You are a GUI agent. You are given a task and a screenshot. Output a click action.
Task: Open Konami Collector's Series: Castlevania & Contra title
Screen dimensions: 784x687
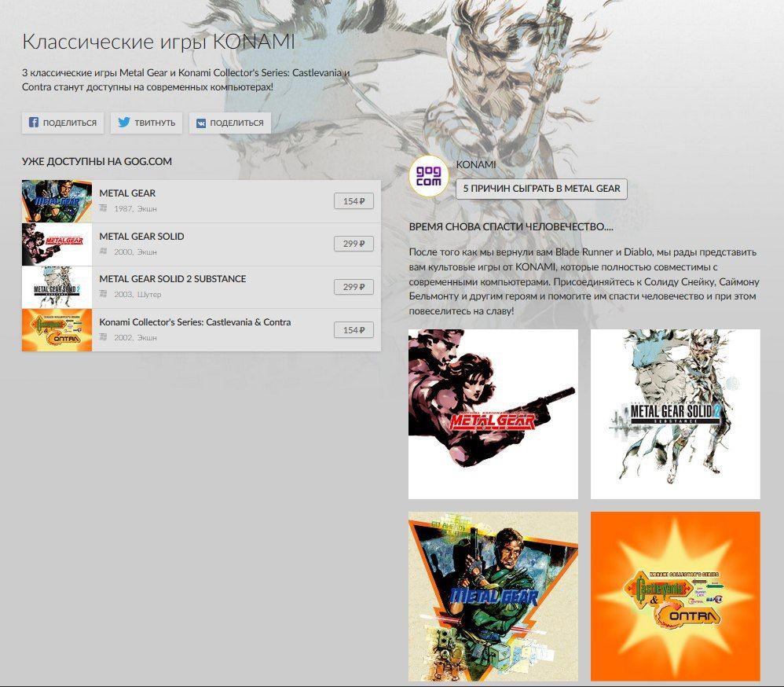(x=195, y=322)
